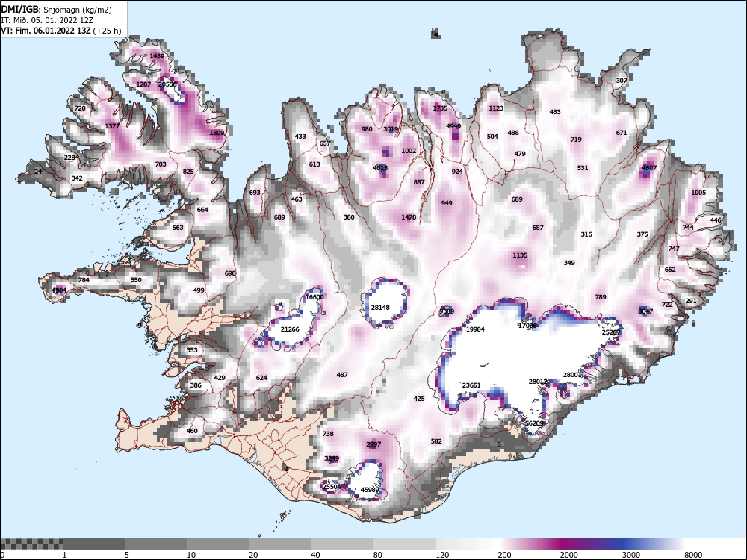The image size is (747, 560).
Task: Click the value '582'
Action: coord(436,441)
